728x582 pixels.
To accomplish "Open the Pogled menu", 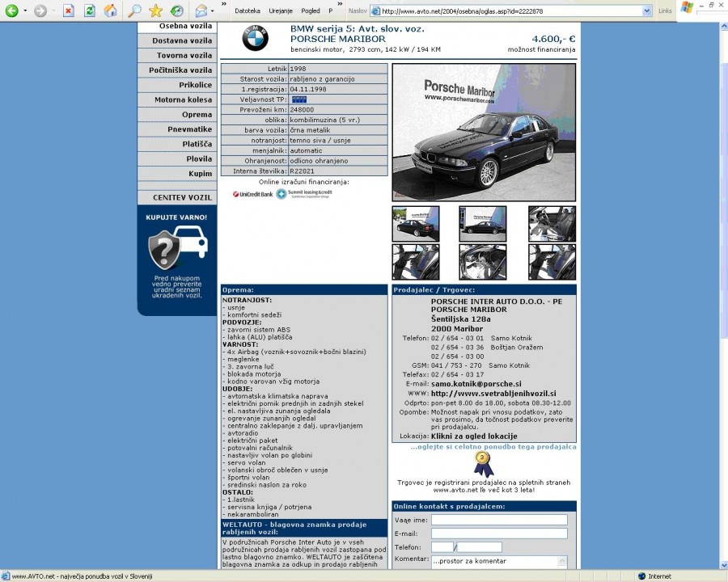I will (310, 11).
